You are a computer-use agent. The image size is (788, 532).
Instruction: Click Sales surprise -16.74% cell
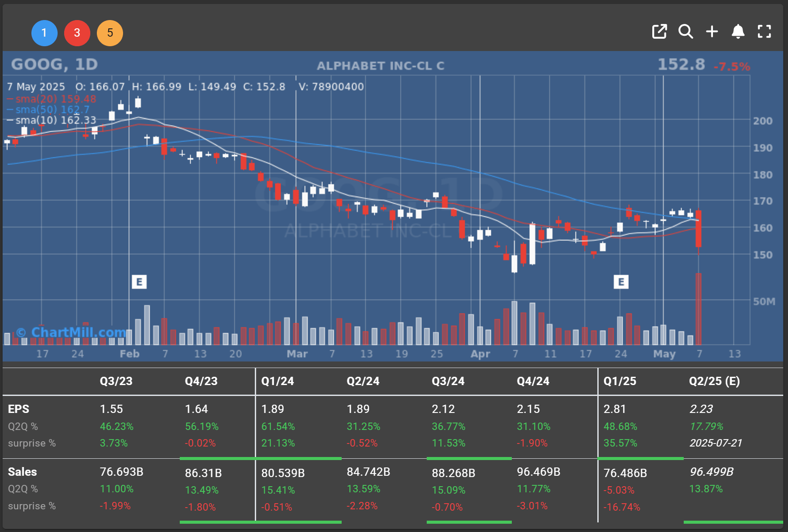coord(622,507)
